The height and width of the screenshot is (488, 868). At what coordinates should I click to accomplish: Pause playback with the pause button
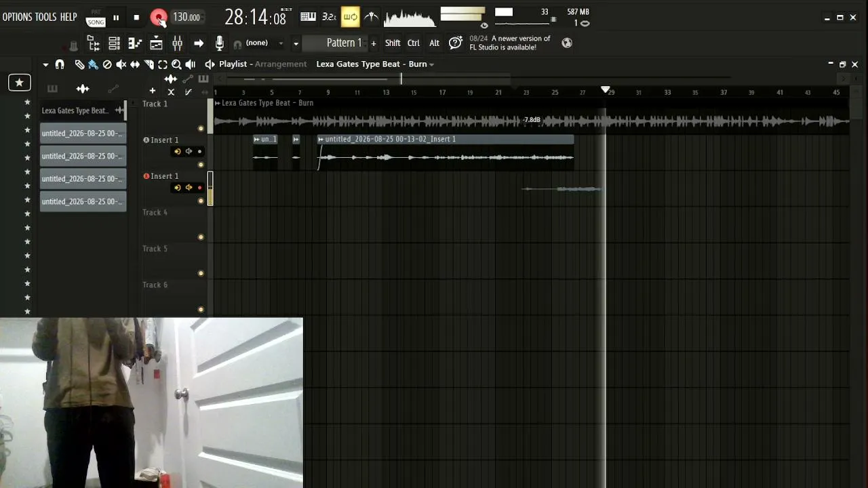pos(116,18)
